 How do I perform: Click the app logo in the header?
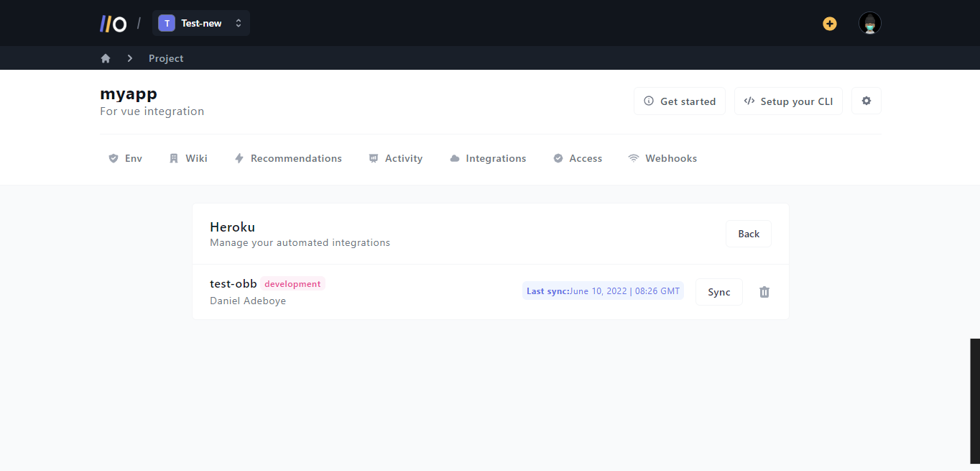click(114, 24)
